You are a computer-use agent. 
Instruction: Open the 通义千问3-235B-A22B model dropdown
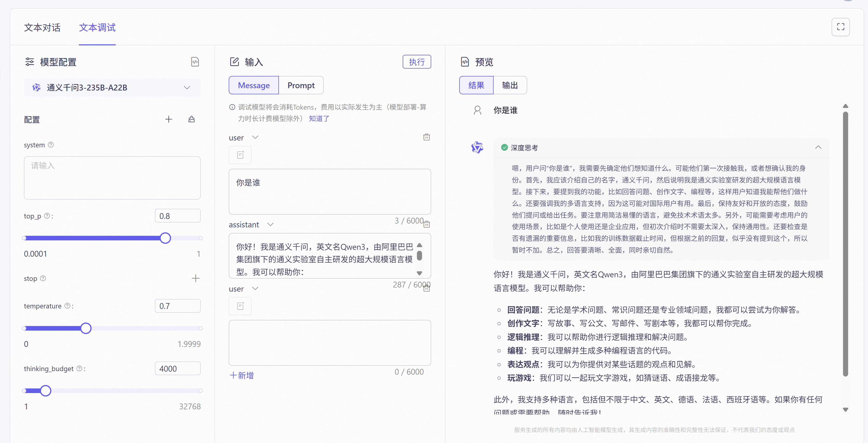pyautogui.click(x=112, y=88)
